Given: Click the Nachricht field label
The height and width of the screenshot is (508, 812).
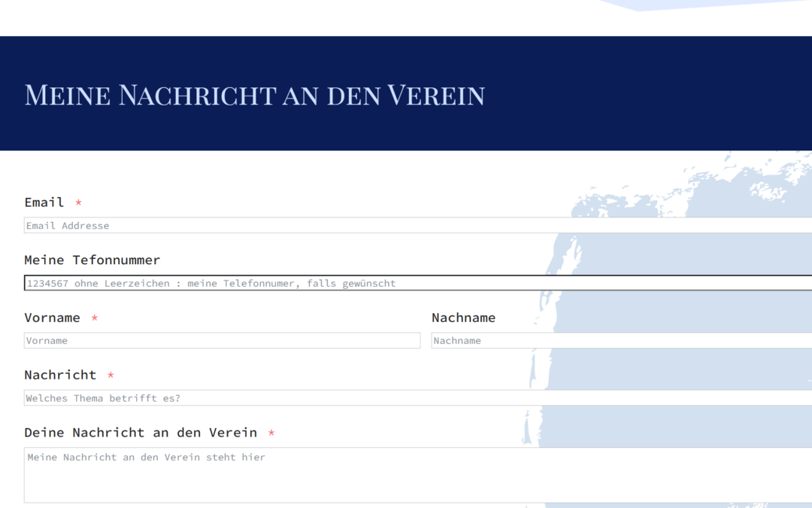Looking at the screenshot, I should [x=59, y=375].
